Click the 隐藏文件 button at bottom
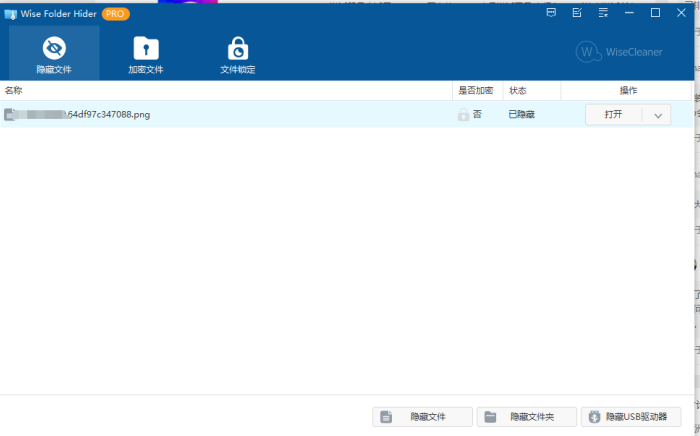Image resolution: width=700 pixels, height=436 pixels. (422, 417)
